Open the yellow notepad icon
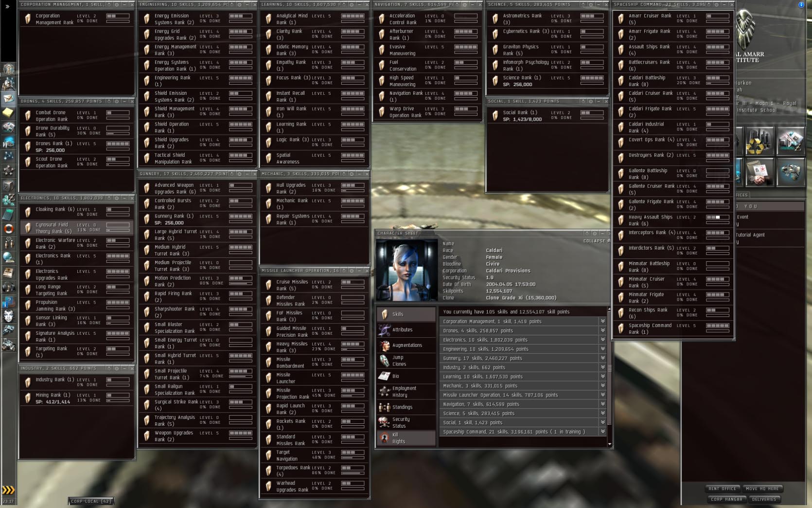Screen dimensions: 812x508 pos(8,113)
